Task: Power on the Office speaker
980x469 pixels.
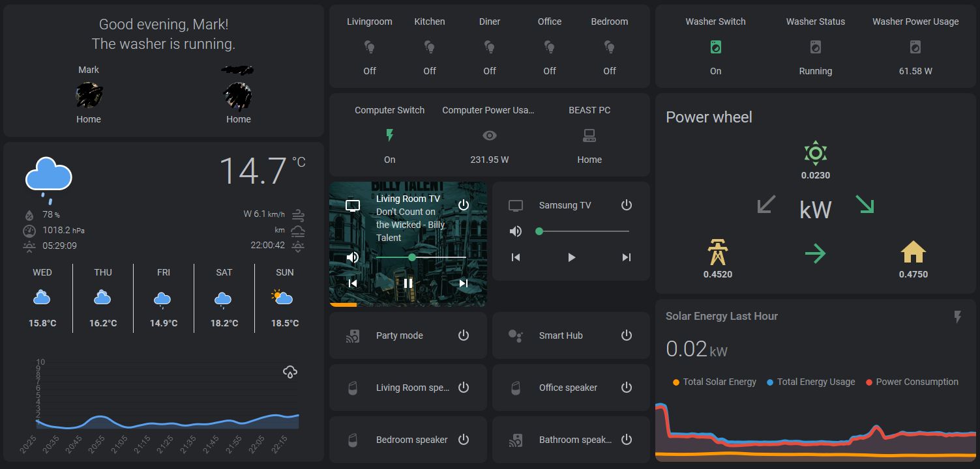Action: pyautogui.click(x=626, y=387)
